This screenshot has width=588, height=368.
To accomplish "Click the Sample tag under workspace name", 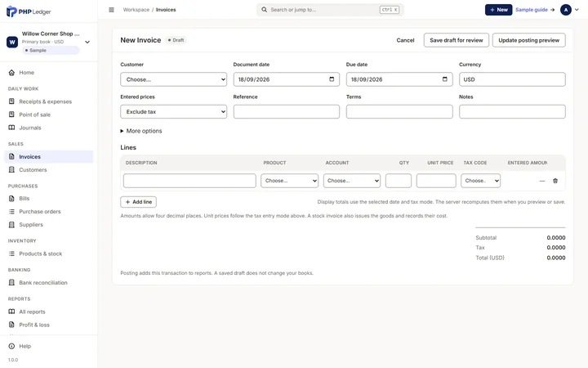I will tap(51, 51).
